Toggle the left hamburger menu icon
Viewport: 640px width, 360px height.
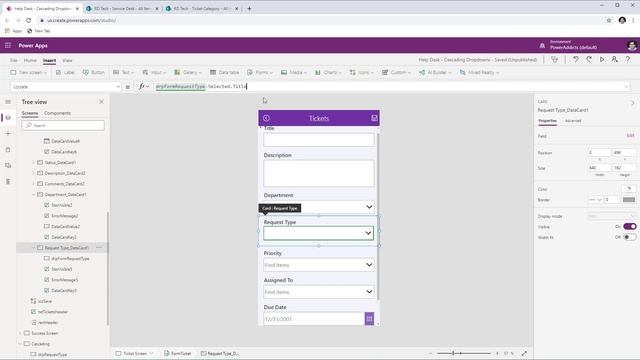point(8,102)
